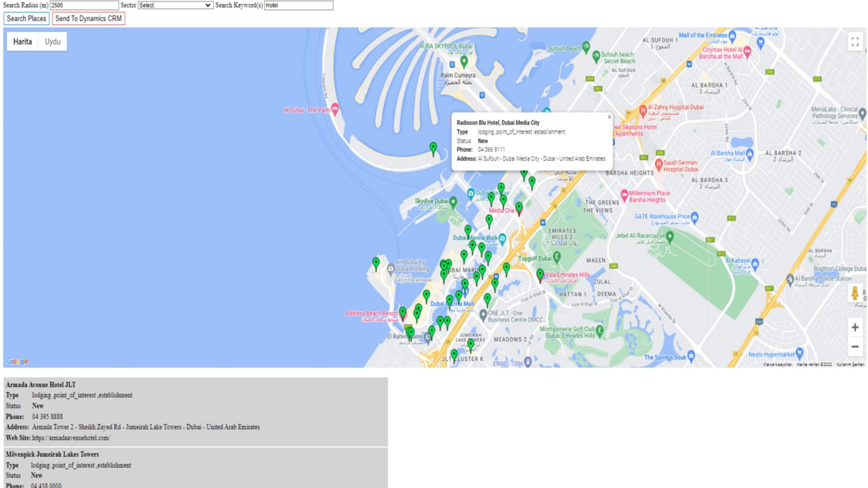Click Al Barsha Mall shopping marker
The image size is (868, 488).
tap(749, 154)
